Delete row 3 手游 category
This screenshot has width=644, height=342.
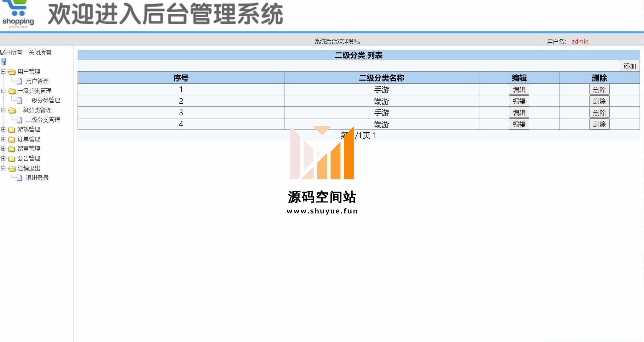[599, 113]
